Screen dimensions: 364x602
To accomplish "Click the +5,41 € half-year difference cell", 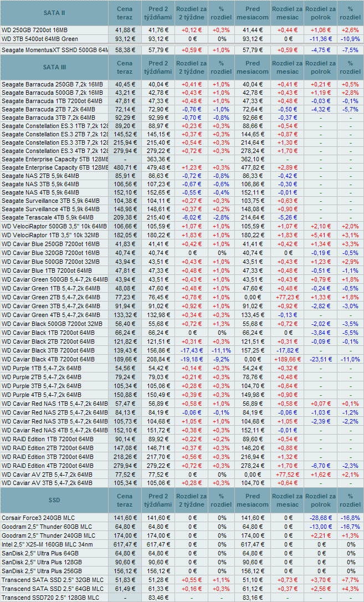I will coord(321,236).
